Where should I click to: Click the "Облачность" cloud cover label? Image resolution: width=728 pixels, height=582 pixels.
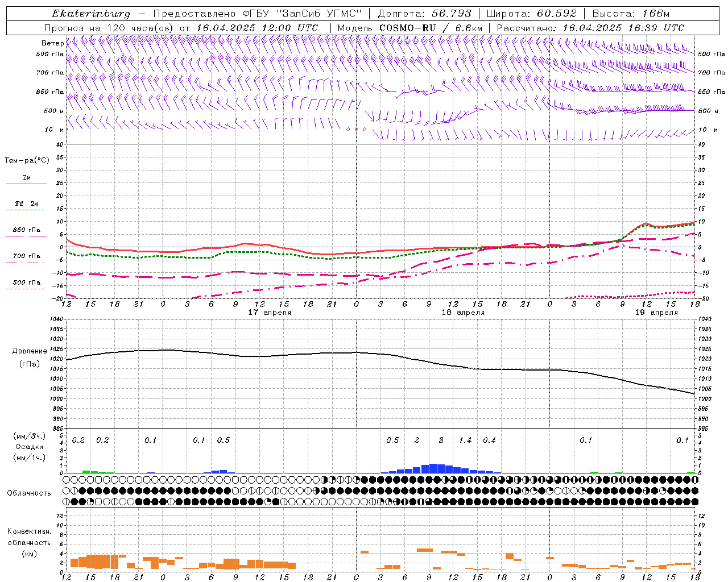(x=29, y=493)
